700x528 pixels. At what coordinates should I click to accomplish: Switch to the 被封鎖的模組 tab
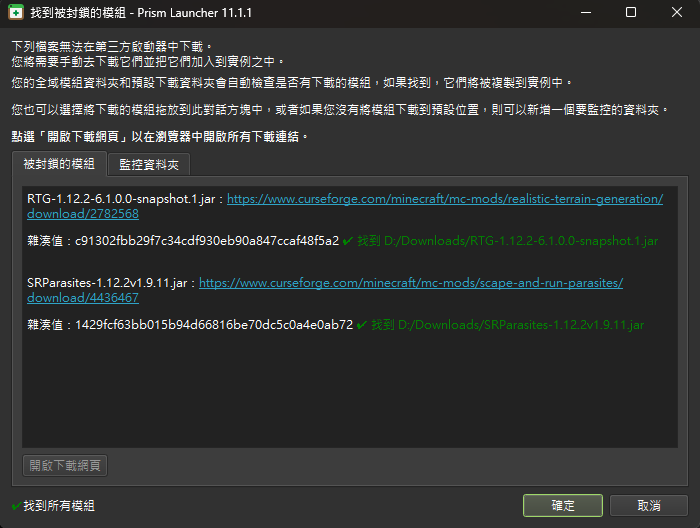click(x=59, y=164)
